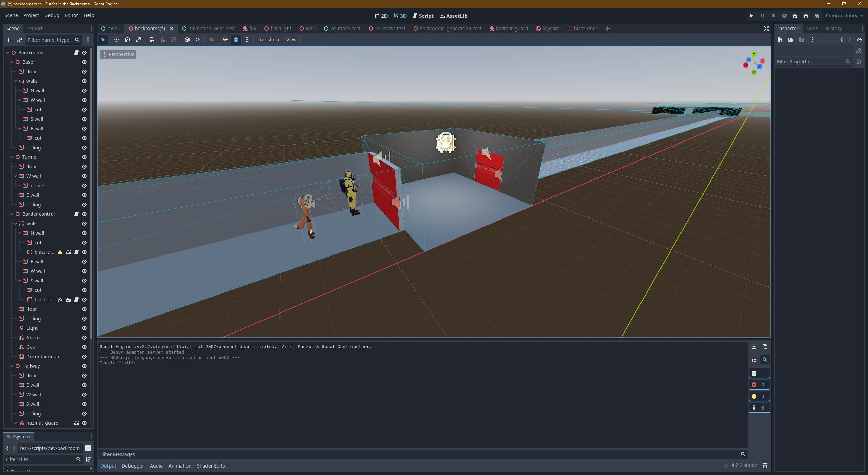This screenshot has width=868, height=475.
Task: Toggle standard messages filter showing 1
Action: 759,373
